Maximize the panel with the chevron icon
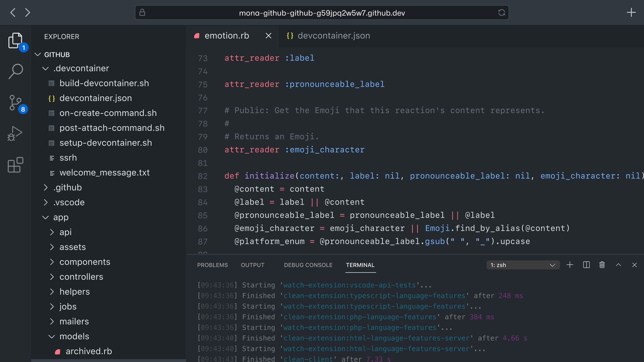Viewport: 644px width, 362px height. 618,265
